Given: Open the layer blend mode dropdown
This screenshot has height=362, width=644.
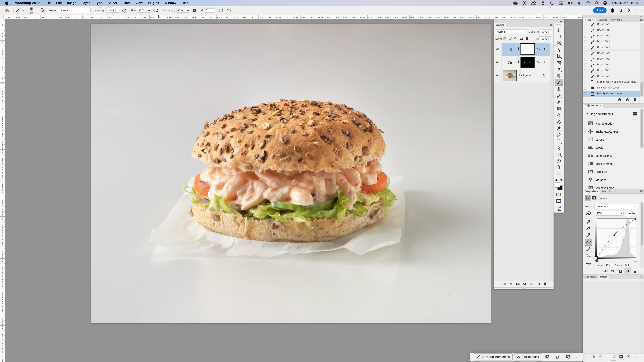Looking at the screenshot, I should [x=511, y=32].
